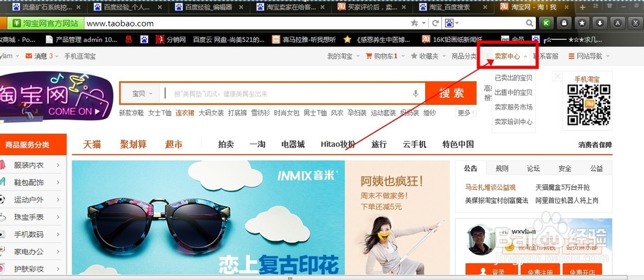Image resolution: width=644 pixels, height=280 pixels.
Task: Show more hot keywords via 更多
Action: [x=466, y=113]
